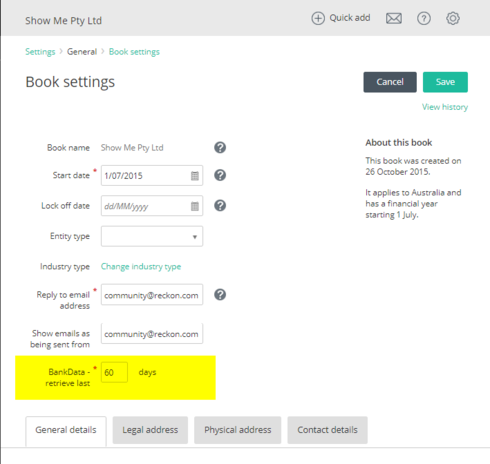Viewport: 490px width, 464px height.
Task: Show help for Start date
Action: click(220, 175)
